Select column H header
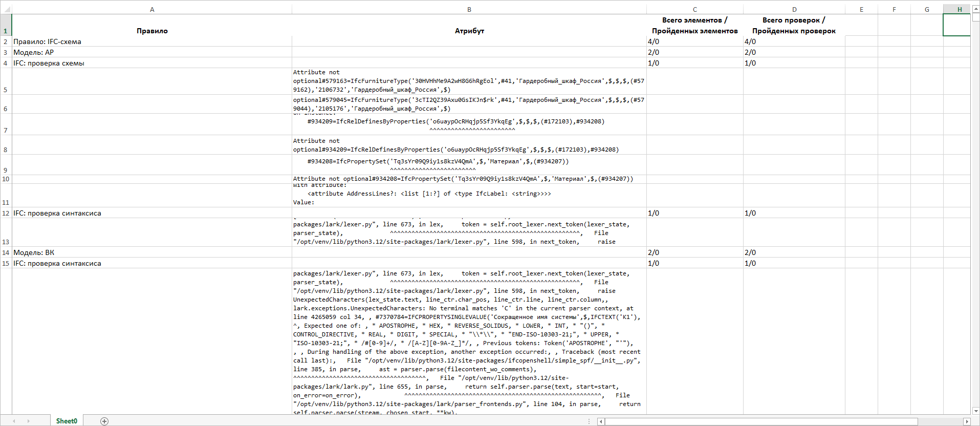 coord(960,9)
